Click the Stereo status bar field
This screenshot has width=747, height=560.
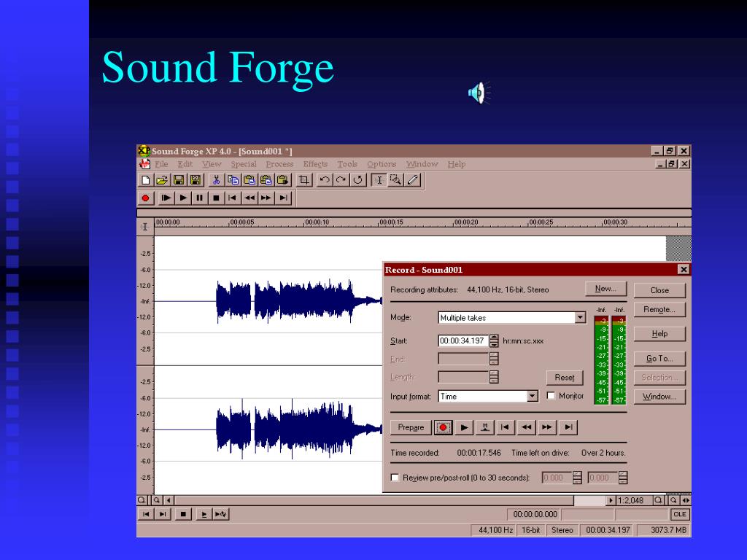coord(562,530)
